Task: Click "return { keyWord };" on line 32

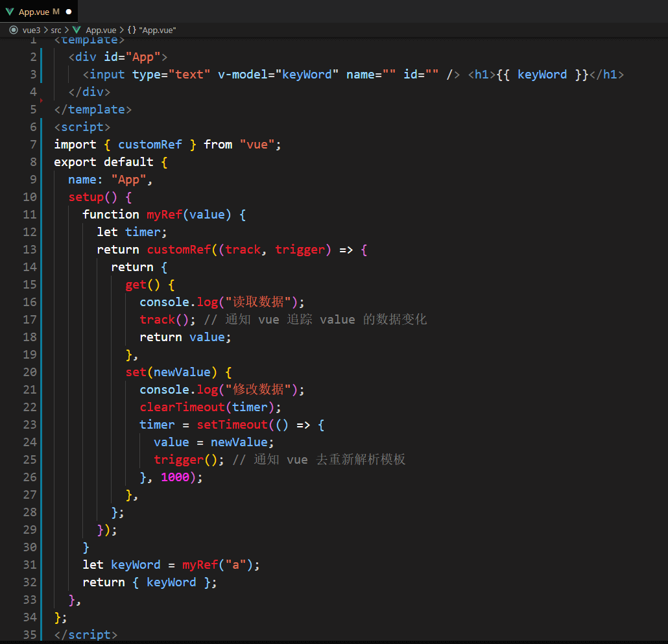Action: pos(150,582)
